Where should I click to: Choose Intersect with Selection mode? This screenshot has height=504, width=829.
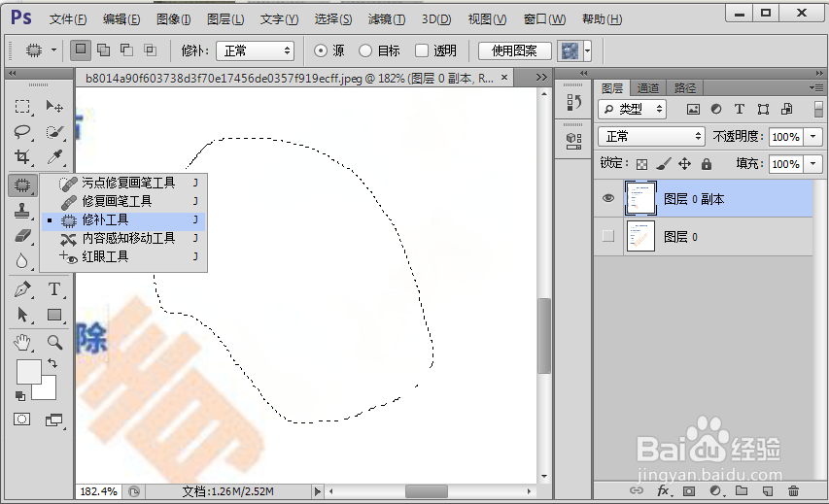151,50
